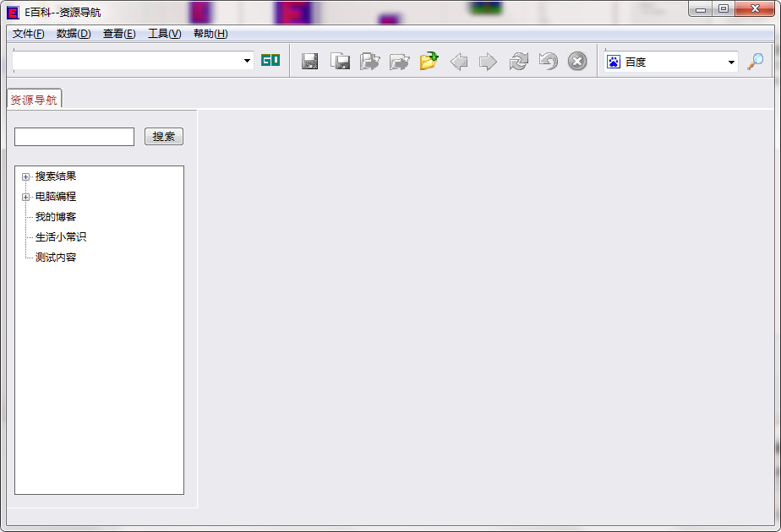Click the save all icon
The width and height of the screenshot is (781, 532).
pyautogui.click(x=340, y=61)
